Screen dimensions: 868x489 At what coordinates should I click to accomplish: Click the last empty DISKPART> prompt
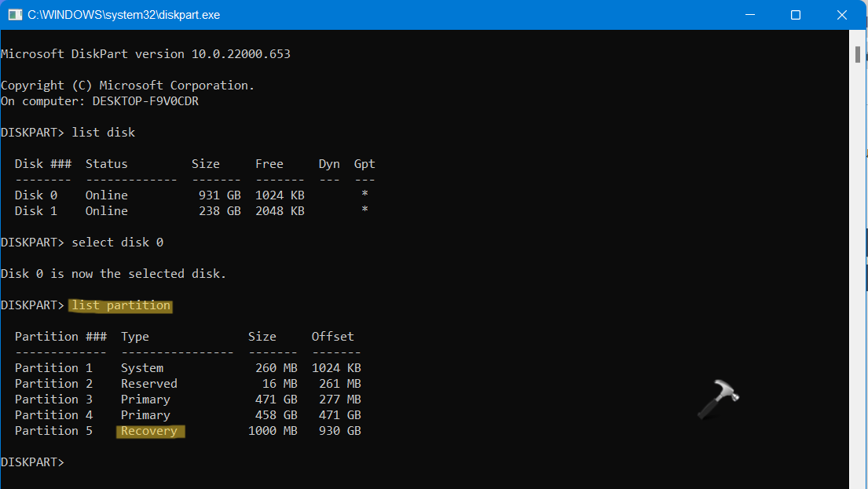(x=33, y=462)
